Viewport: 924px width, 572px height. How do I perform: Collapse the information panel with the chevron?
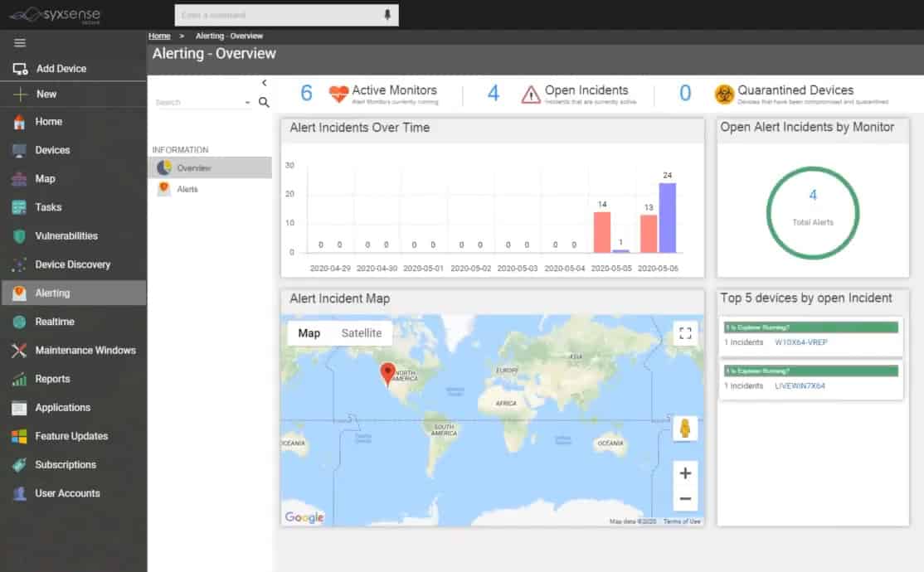(264, 83)
